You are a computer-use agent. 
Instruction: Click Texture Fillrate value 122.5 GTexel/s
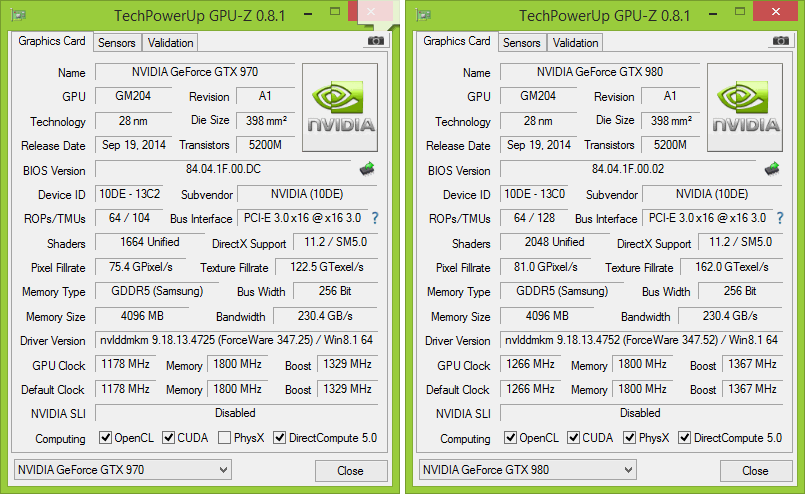[327, 267]
